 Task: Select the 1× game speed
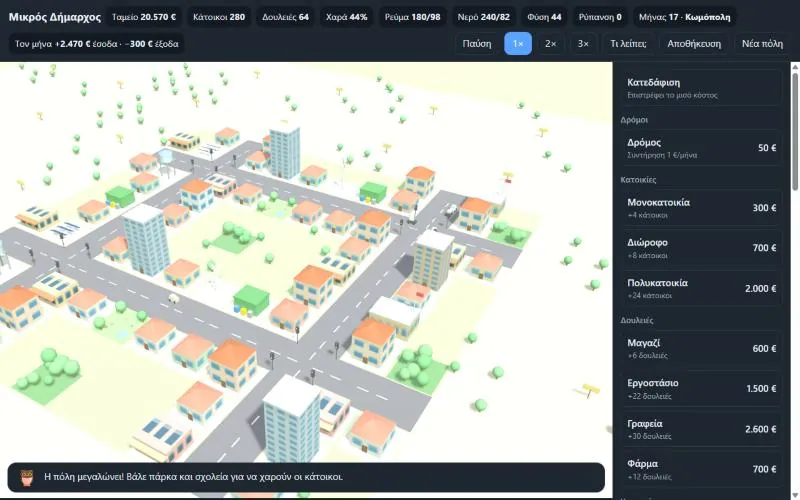pyautogui.click(x=518, y=43)
